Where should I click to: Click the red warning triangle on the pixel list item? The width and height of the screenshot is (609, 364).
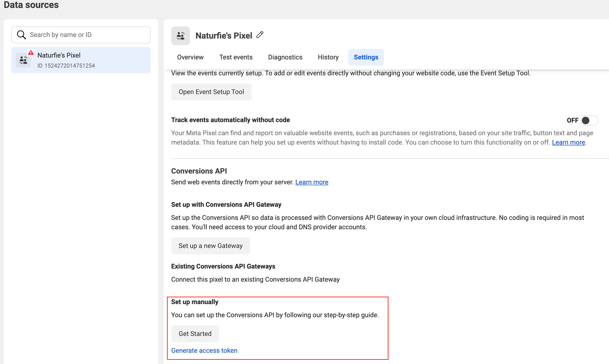click(31, 52)
